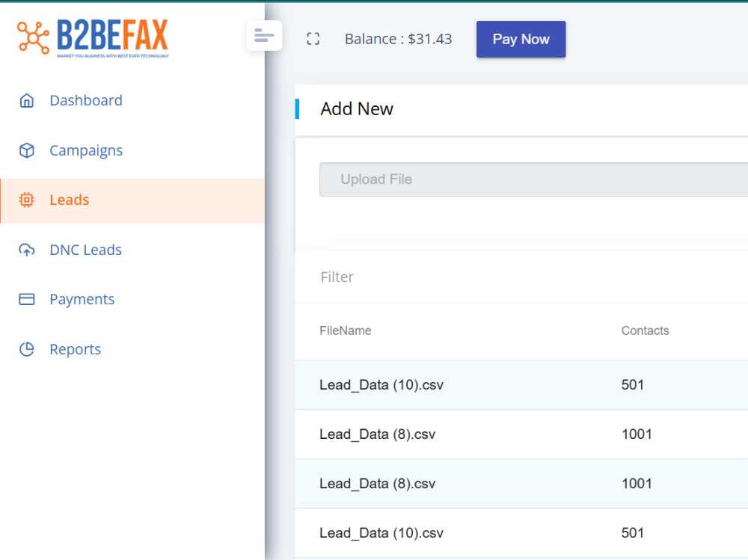Click the Pay Now button
This screenshot has height=560, width=748.
point(521,39)
